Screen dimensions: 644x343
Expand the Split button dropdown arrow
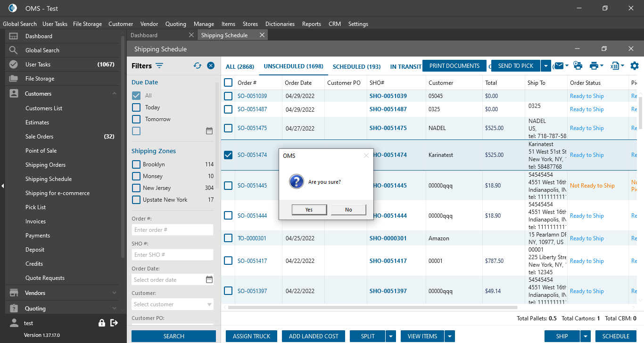point(390,336)
